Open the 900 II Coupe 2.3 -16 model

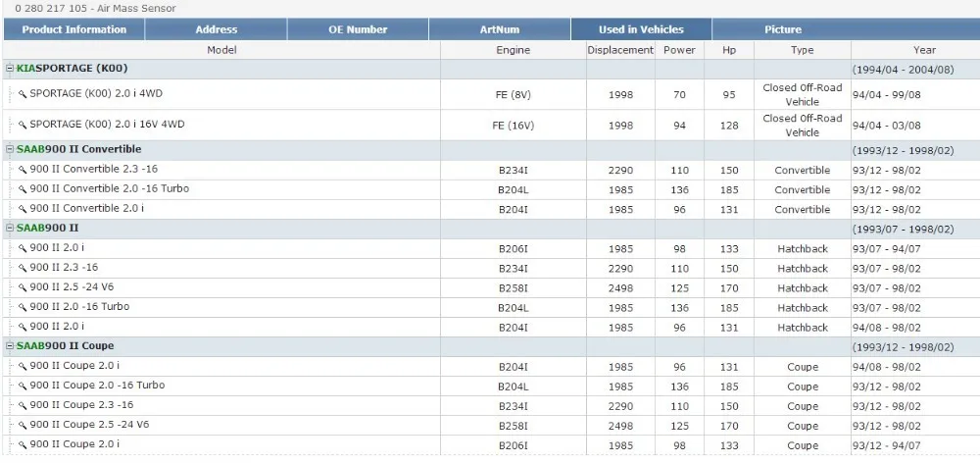(x=81, y=405)
